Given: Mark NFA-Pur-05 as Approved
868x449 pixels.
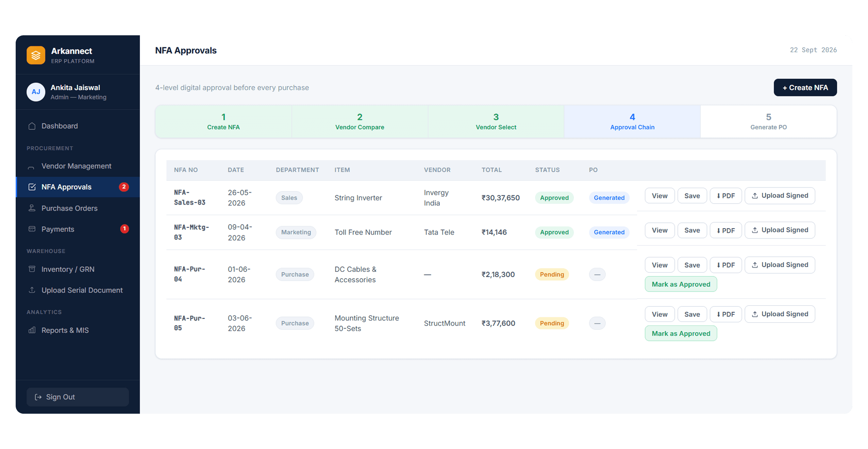Looking at the screenshot, I should [x=681, y=333].
